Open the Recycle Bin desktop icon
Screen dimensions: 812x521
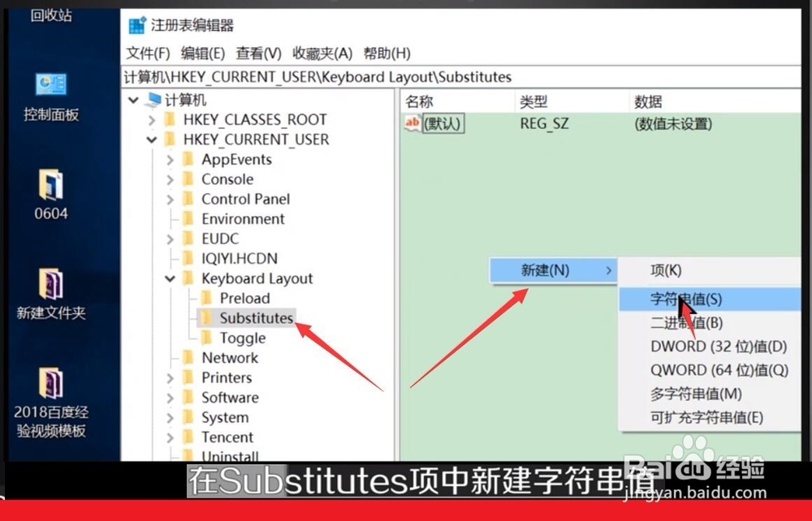(x=50, y=15)
